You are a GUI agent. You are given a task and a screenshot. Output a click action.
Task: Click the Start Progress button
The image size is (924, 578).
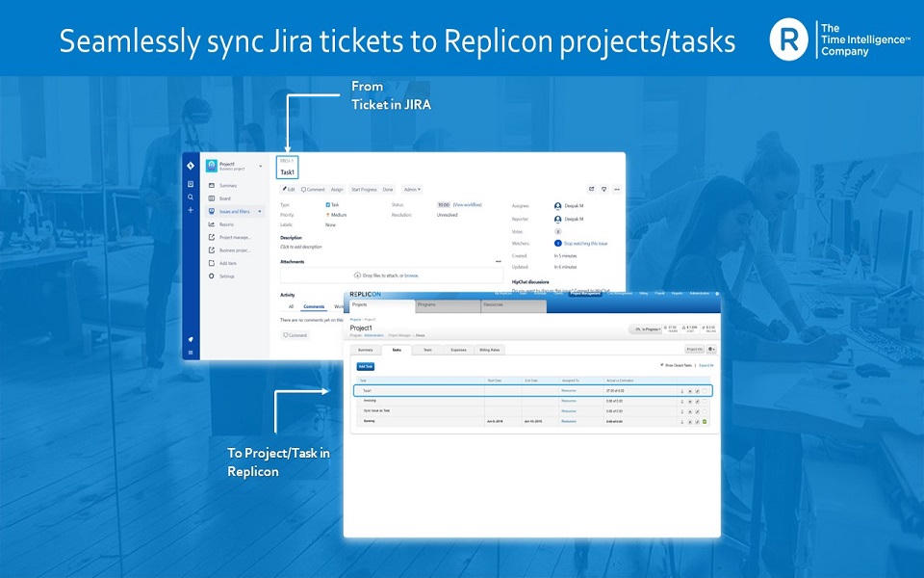coord(364,190)
